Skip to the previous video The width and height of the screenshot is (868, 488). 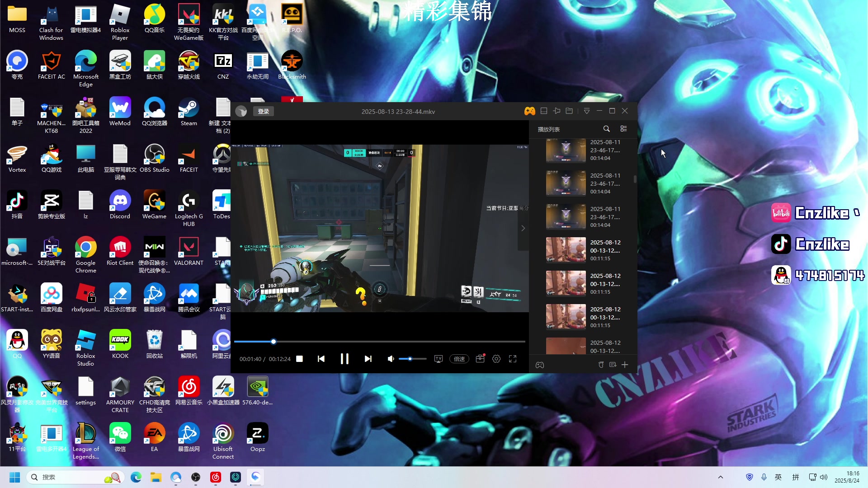[x=321, y=359]
